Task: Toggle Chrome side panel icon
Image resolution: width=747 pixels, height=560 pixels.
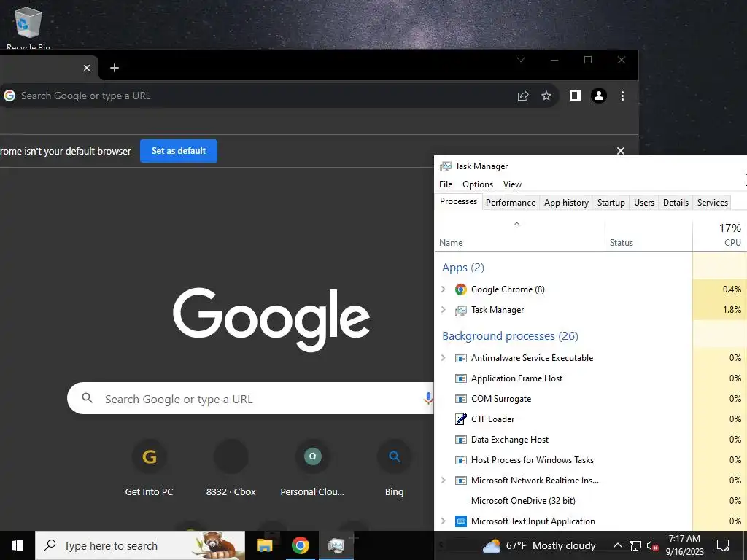Action: coord(575,96)
